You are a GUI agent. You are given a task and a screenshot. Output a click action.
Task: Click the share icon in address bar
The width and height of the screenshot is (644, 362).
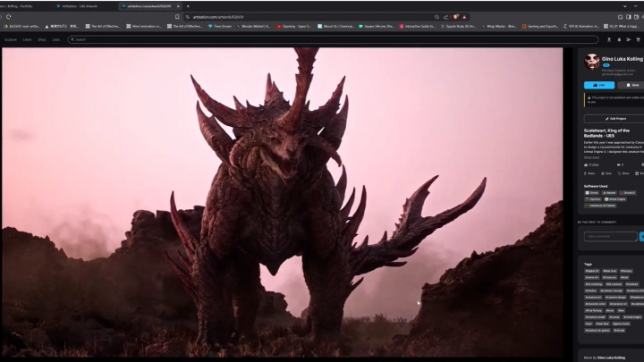point(446,17)
